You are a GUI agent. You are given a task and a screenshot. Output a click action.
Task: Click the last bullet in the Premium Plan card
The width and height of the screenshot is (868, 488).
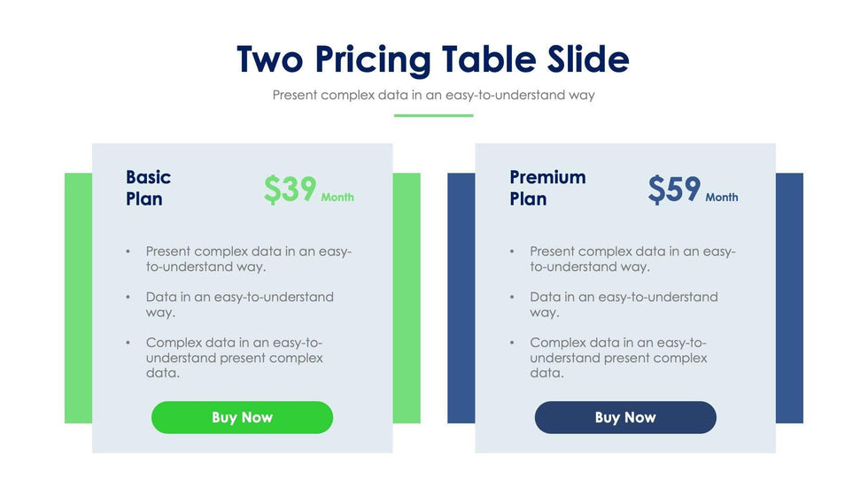point(618,358)
